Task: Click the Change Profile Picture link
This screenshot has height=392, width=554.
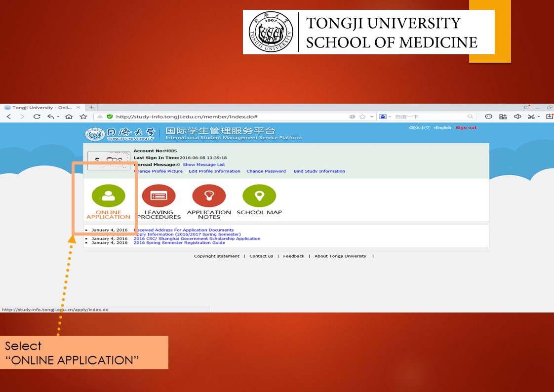Action: (158, 171)
